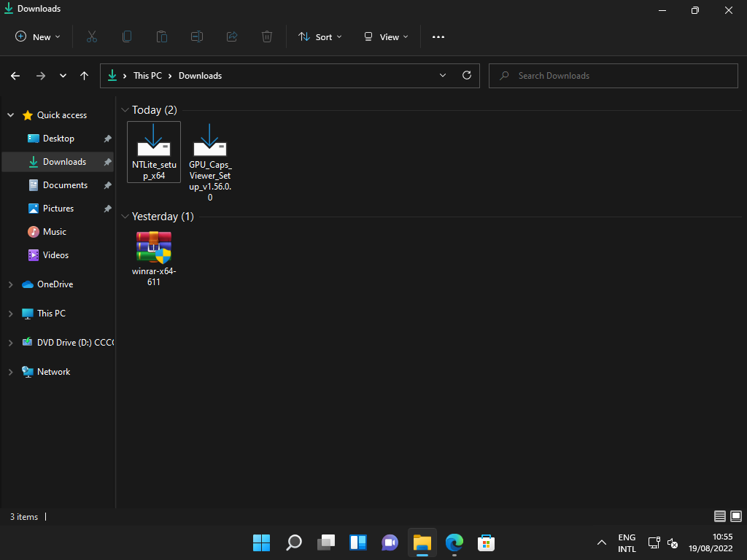Switch to details view layout icon
The image size is (747, 560).
(720, 516)
